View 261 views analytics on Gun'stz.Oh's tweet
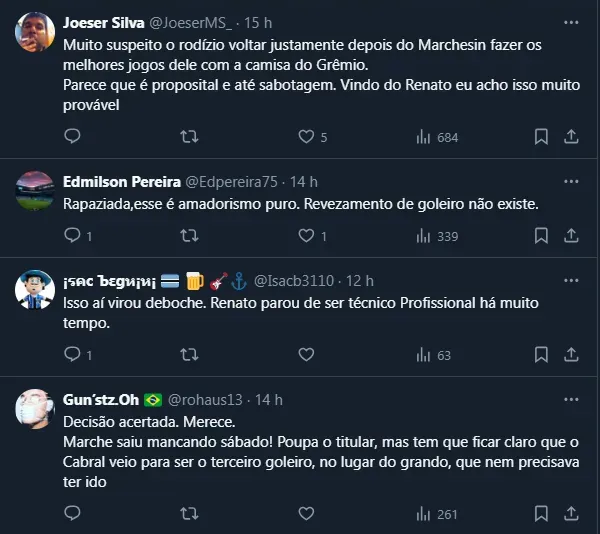 click(x=436, y=513)
